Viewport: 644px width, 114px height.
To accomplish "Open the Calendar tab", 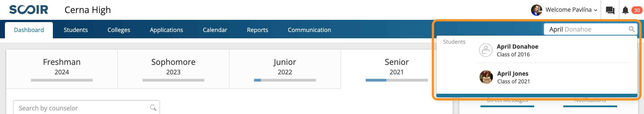I will 215,30.
